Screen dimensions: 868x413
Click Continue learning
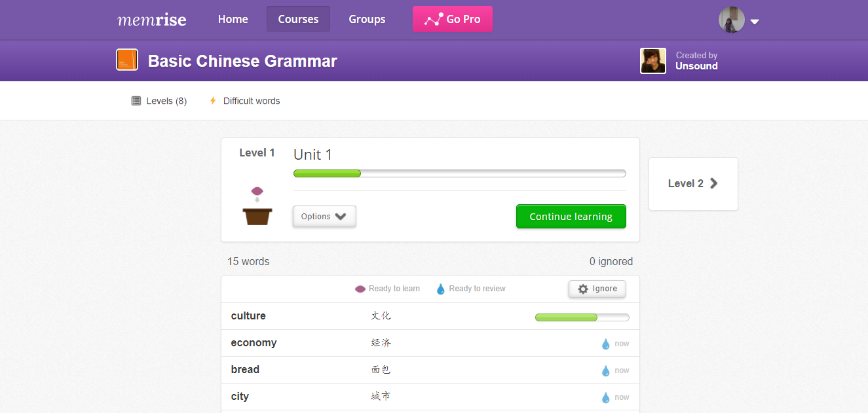pos(571,217)
